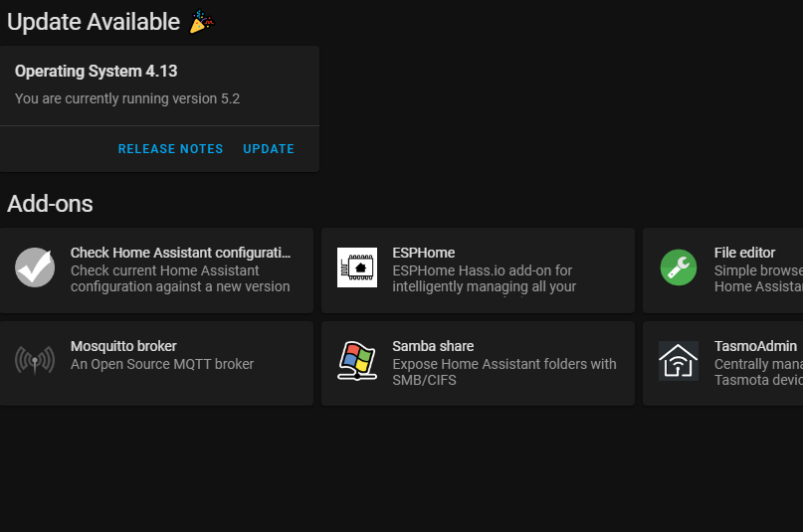This screenshot has width=803, height=532.
Task: Click the Samba share Windows flag icon
Action: [x=357, y=361]
